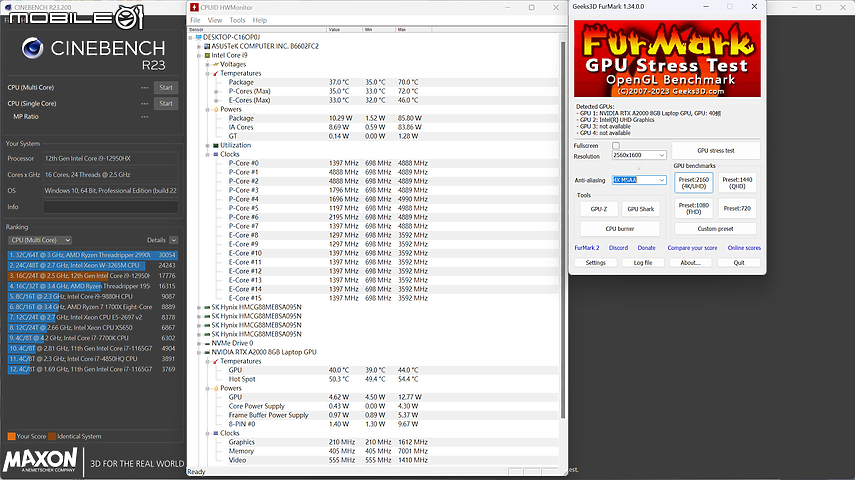Open the Custom preset button
The width and height of the screenshot is (855, 480).
pyautogui.click(x=715, y=229)
